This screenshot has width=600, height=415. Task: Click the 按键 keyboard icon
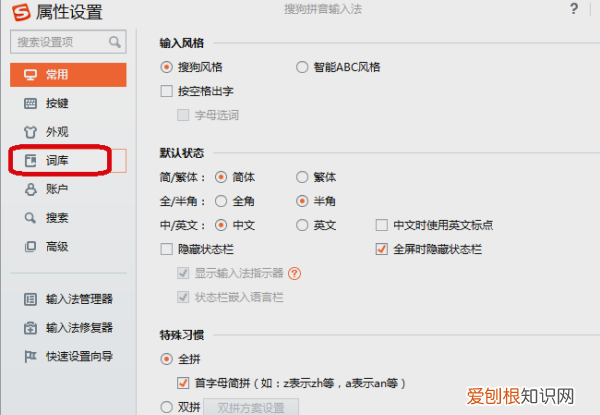click(30, 103)
